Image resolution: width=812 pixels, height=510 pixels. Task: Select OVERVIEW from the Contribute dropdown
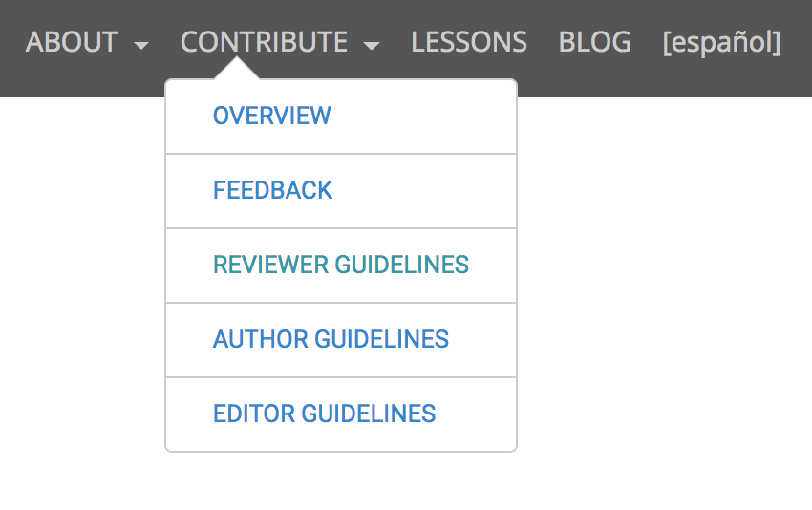click(272, 116)
